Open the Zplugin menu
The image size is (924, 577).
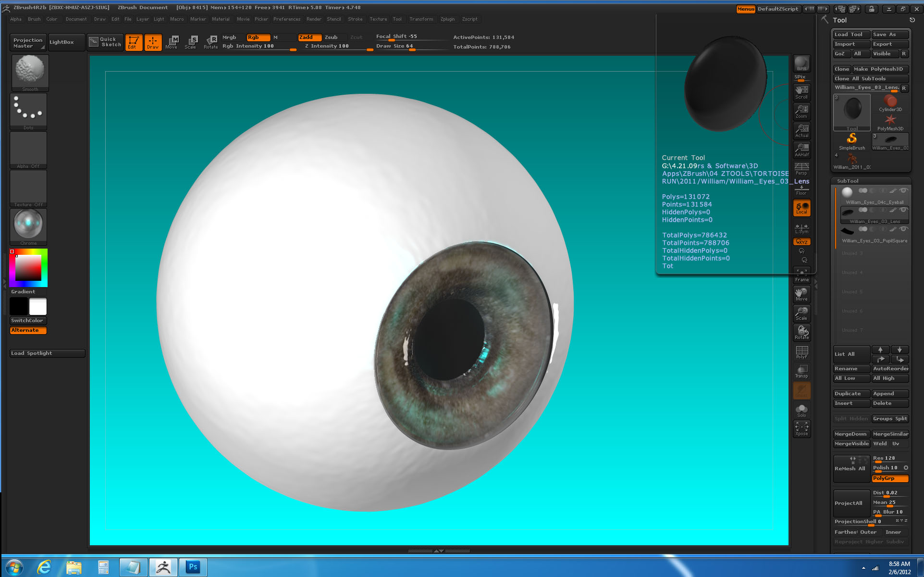tap(447, 19)
